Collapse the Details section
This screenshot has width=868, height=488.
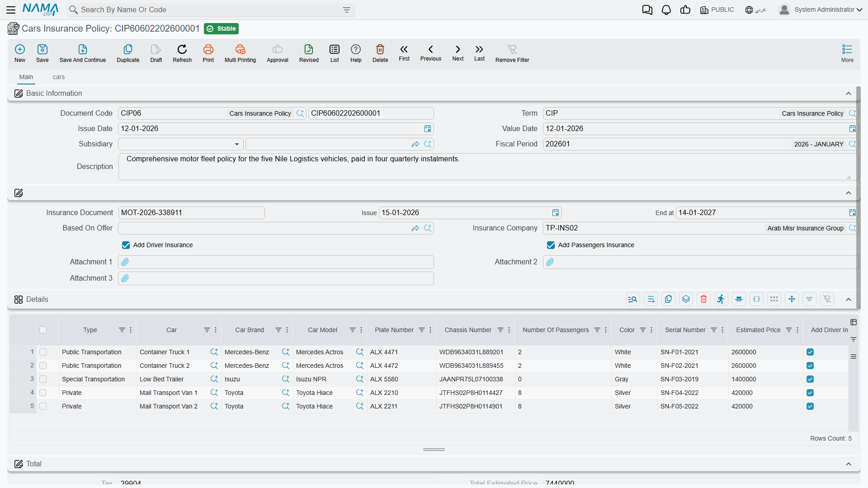point(849,300)
